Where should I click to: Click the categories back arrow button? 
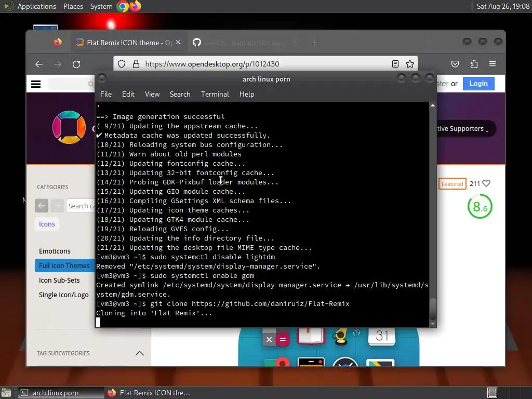(42, 206)
